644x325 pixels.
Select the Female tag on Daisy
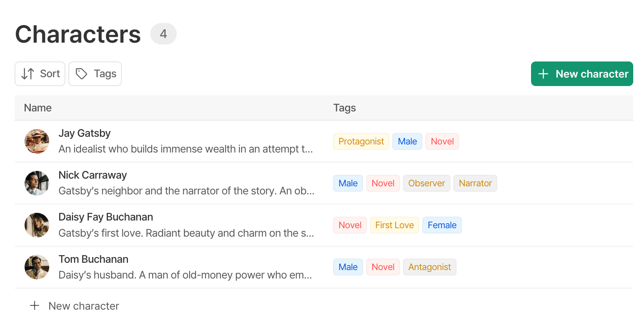pos(442,225)
